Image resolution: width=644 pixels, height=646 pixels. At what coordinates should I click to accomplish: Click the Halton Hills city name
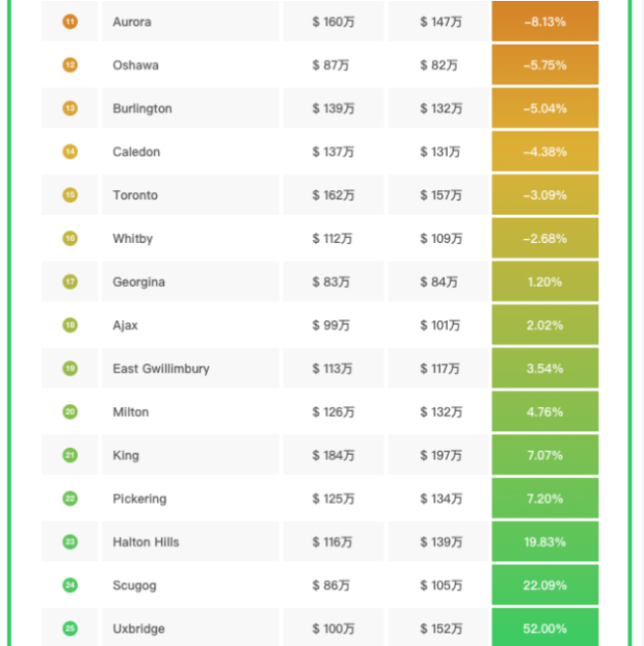tap(145, 542)
